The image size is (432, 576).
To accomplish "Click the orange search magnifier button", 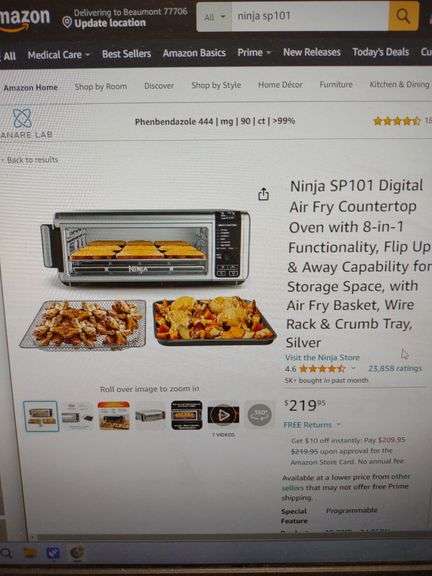I will 403,16.
